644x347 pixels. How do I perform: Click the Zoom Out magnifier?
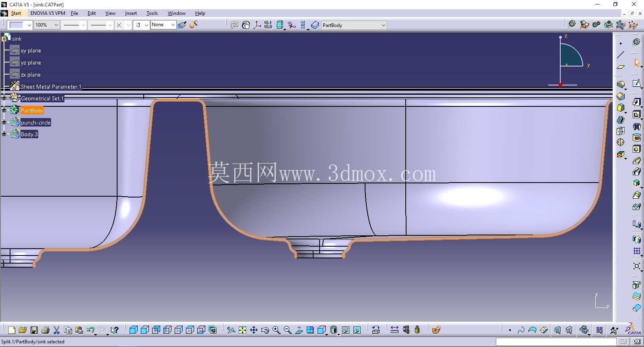pyautogui.click(x=287, y=330)
